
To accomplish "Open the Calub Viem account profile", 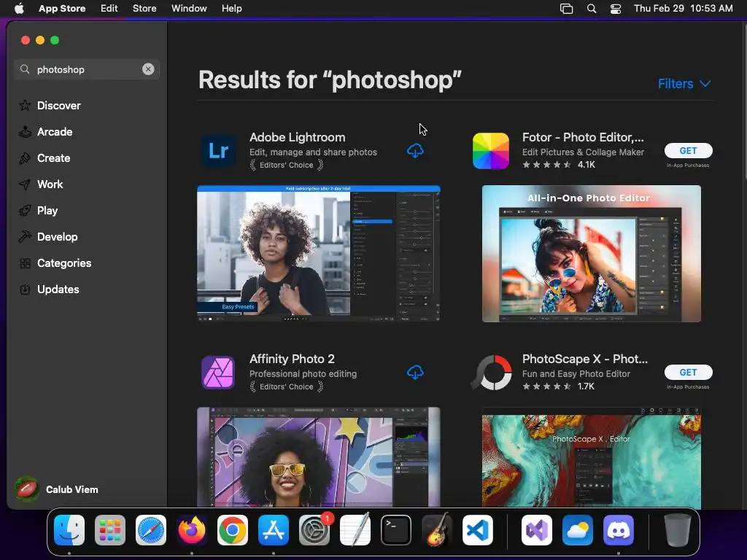I will pos(57,489).
